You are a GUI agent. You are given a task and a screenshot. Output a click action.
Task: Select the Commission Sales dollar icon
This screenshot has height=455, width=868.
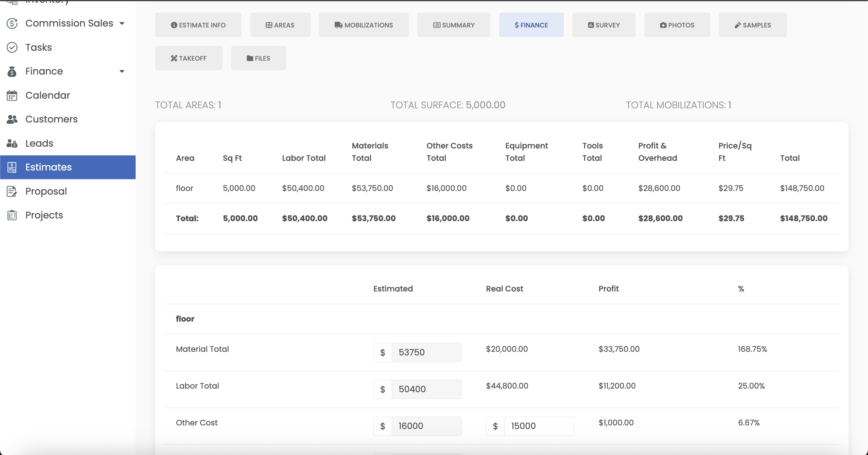pyautogui.click(x=12, y=23)
